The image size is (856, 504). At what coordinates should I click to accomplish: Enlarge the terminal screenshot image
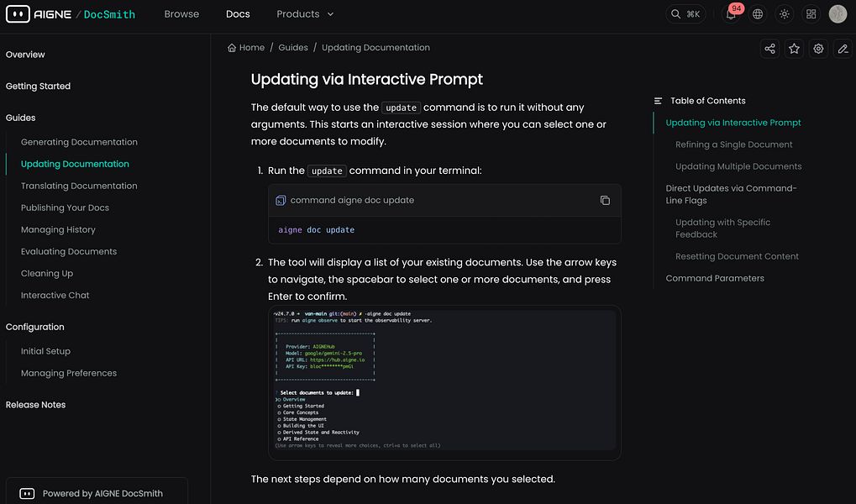coord(444,382)
